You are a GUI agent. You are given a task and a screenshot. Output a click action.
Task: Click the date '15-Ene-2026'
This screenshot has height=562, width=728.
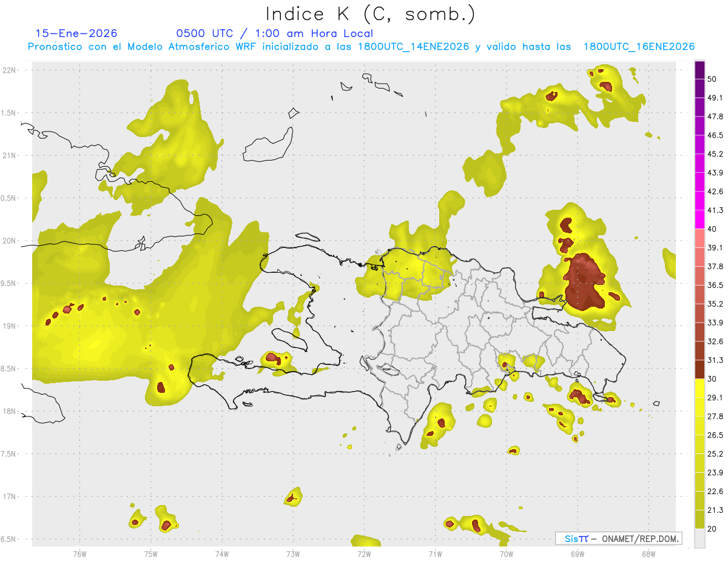point(76,33)
